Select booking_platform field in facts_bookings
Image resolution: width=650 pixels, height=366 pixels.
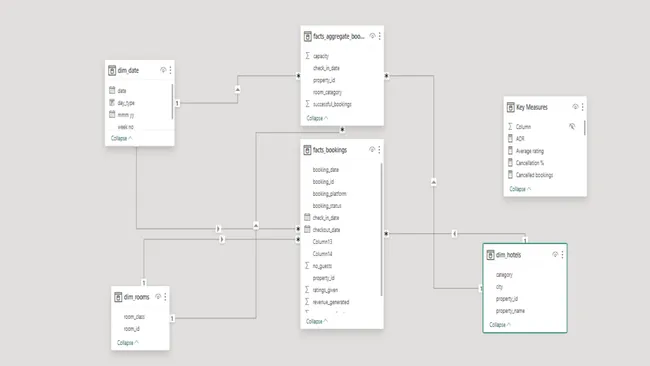(330, 194)
